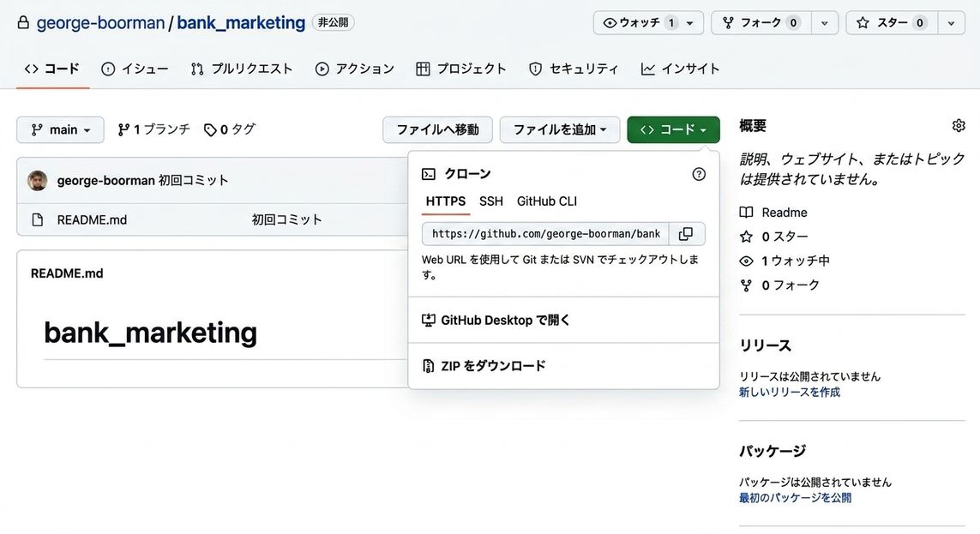Viewport: 980px width, 534px height.
Task: View the 0 タグ link
Action: [x=230, y=129]
